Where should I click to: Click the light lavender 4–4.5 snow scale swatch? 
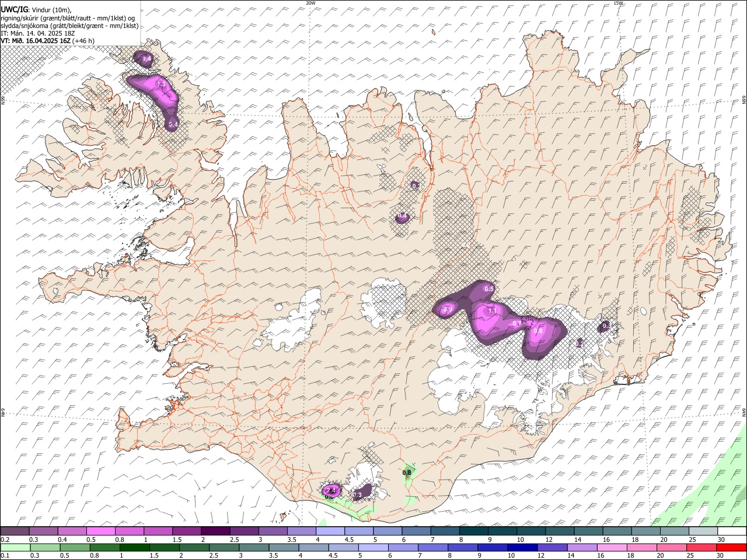pos(330,531)
